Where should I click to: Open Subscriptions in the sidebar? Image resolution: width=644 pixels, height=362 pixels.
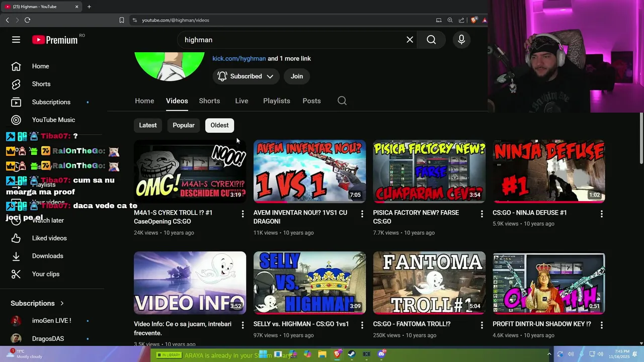pyautogui.click(x=52, y=102)
